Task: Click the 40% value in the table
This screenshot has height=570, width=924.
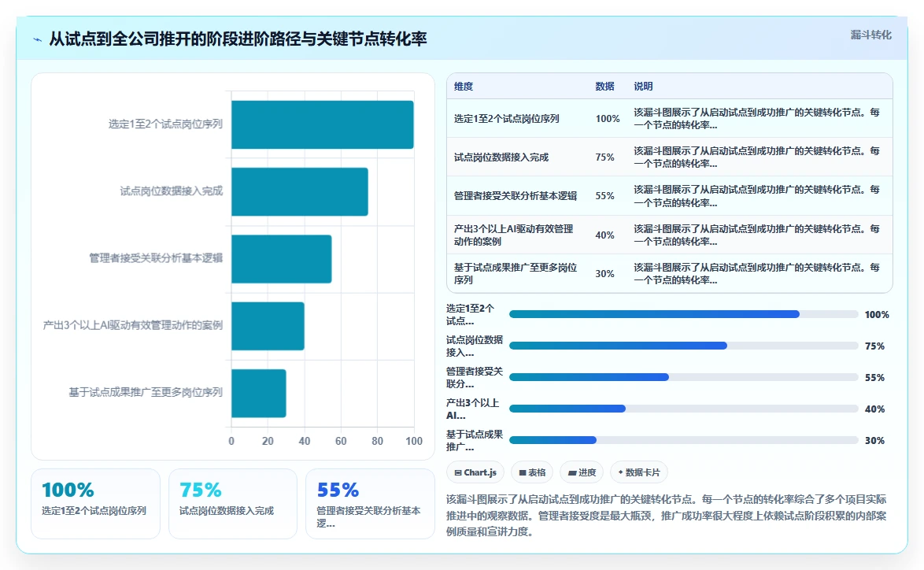Action: pyautogui.click(x=604, y=235)
